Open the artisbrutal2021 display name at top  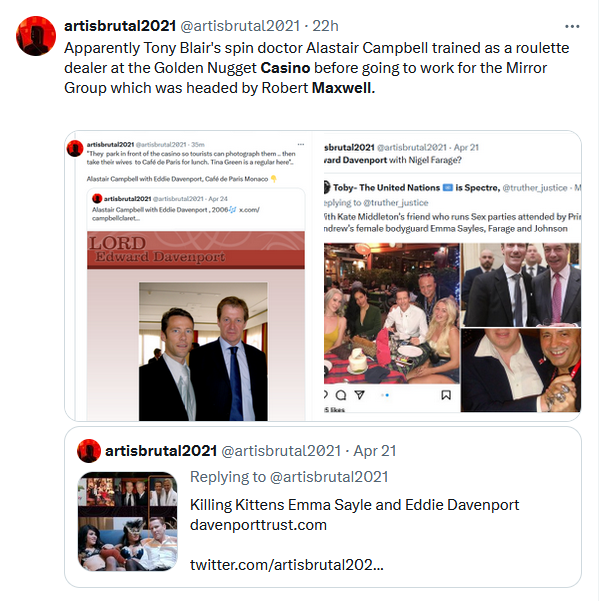[x=120, y=26]
